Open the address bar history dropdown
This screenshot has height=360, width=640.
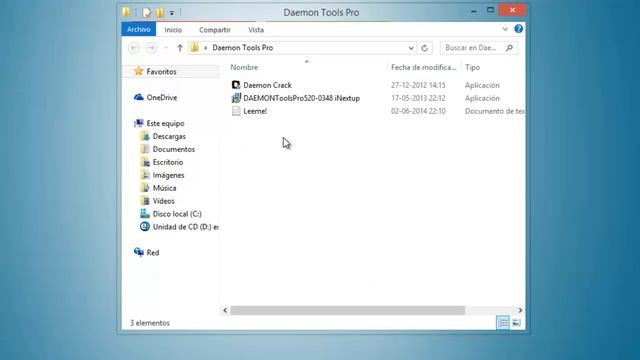tap(411, 48)
